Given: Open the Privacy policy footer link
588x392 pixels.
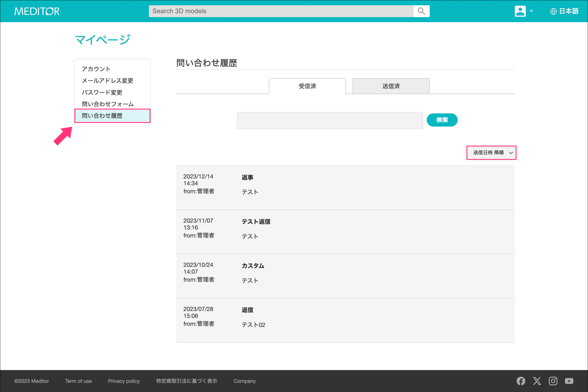Looking at the screenshot, I should 124,381.
